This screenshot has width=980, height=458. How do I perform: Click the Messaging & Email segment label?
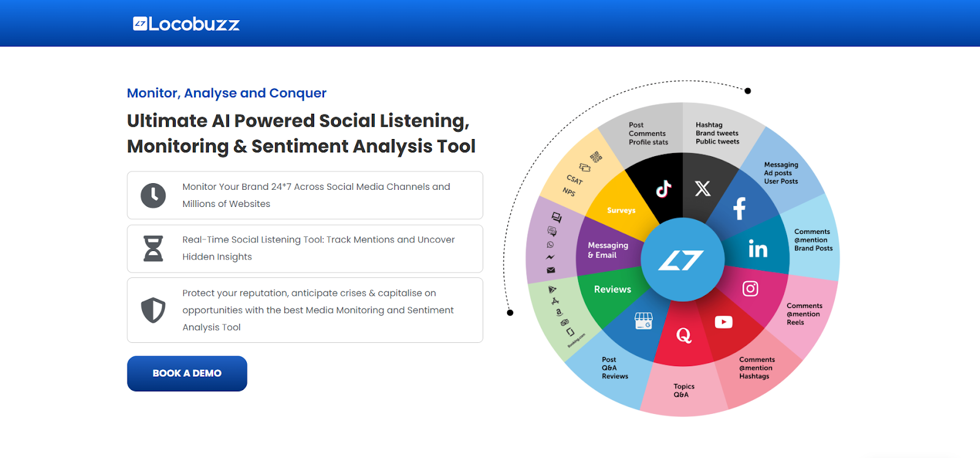point(608,250)
